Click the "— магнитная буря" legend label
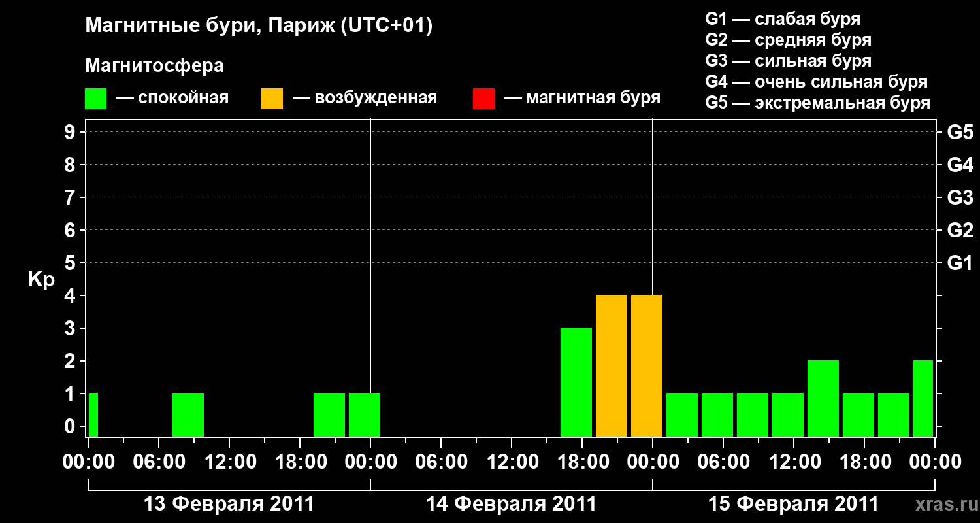 (x=583, y=99)
